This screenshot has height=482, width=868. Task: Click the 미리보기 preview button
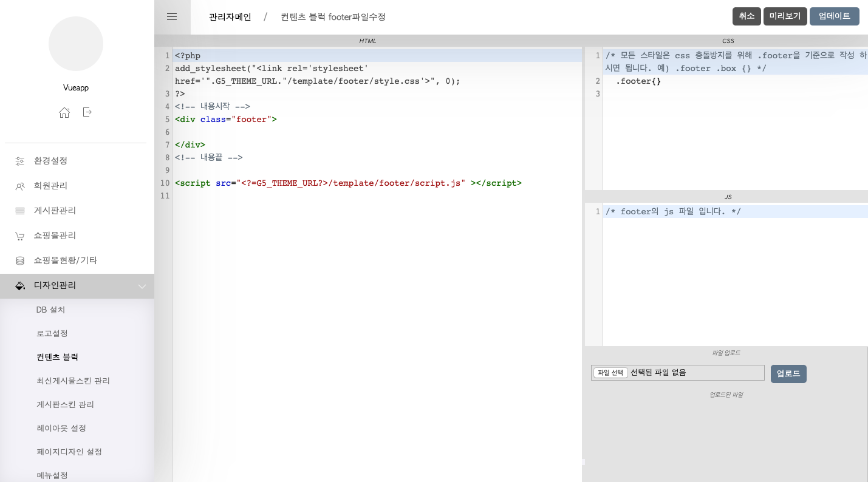tap(785, 16)
